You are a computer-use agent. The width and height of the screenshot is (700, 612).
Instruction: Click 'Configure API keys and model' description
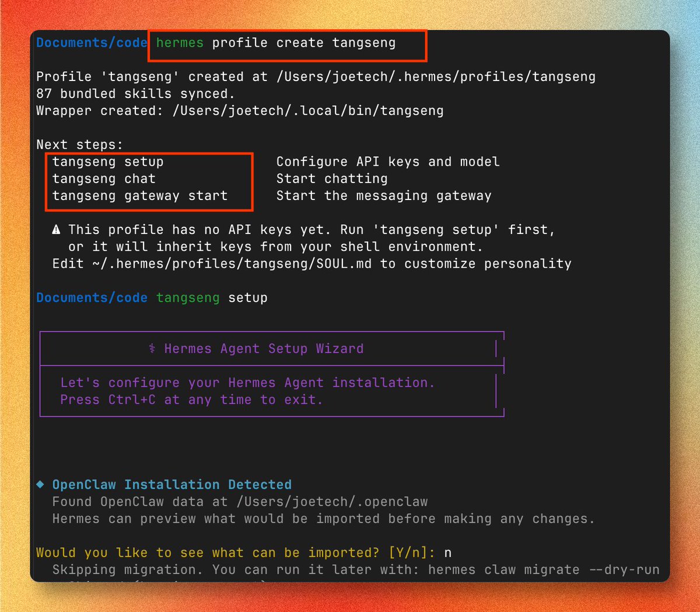(388, 162)
